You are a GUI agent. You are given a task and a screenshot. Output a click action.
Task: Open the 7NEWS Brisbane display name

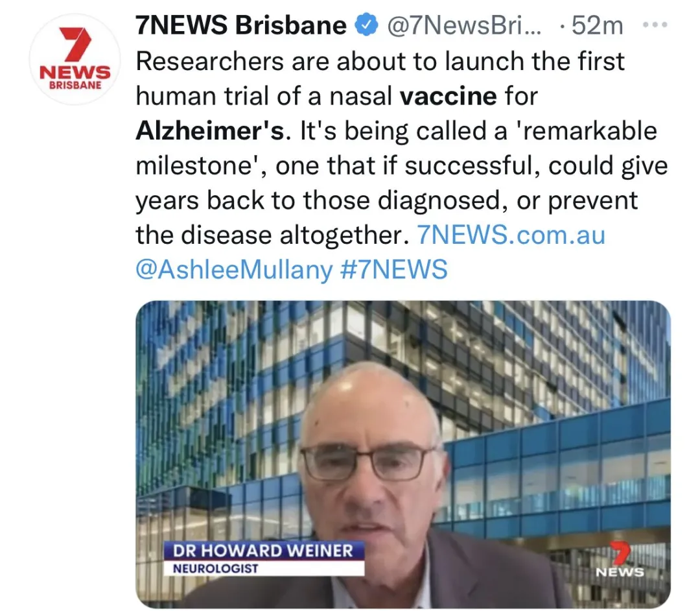[x=241, y=25]
